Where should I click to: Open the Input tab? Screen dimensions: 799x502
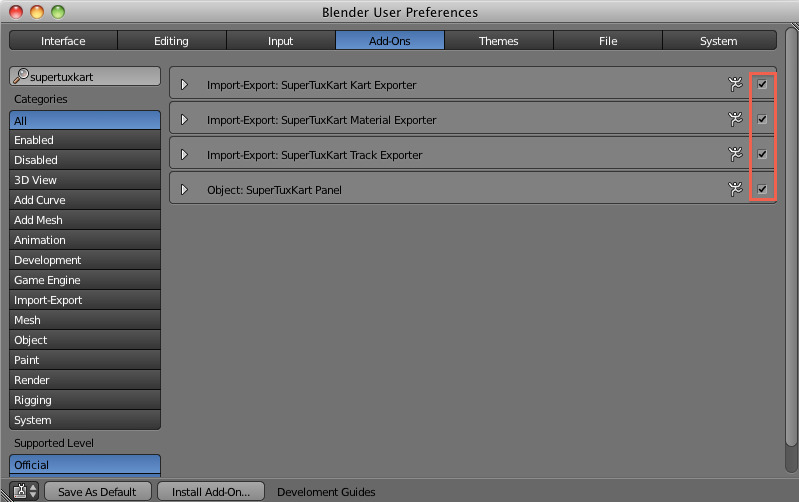point(281,40)
